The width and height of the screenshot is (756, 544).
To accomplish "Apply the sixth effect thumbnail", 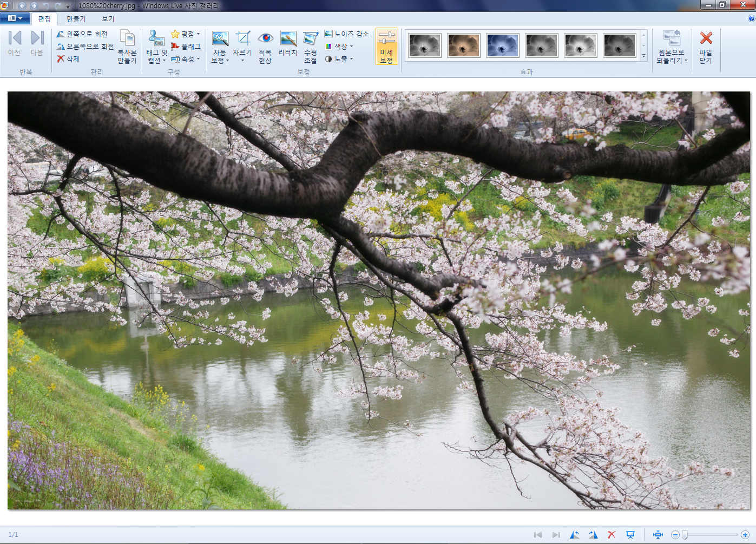I will (x=620, y=45).
